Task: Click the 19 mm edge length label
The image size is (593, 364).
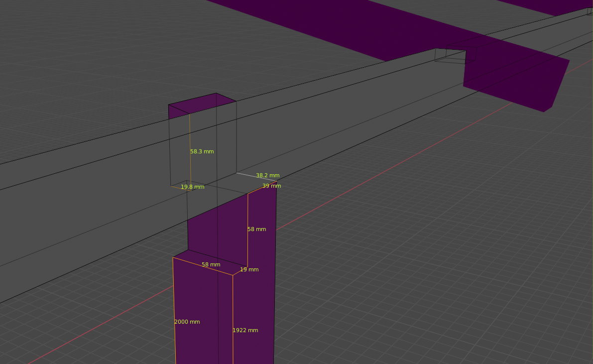Action: tap(249, 269)
